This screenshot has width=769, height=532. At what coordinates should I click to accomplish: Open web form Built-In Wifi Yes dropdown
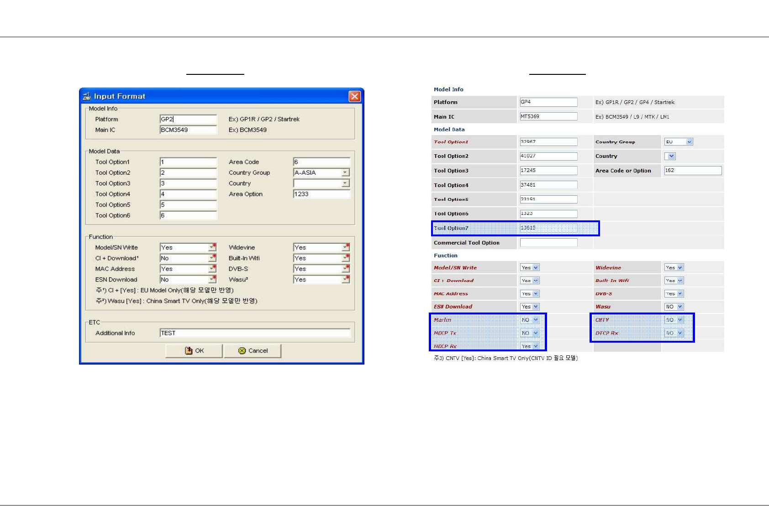point(674,281)
